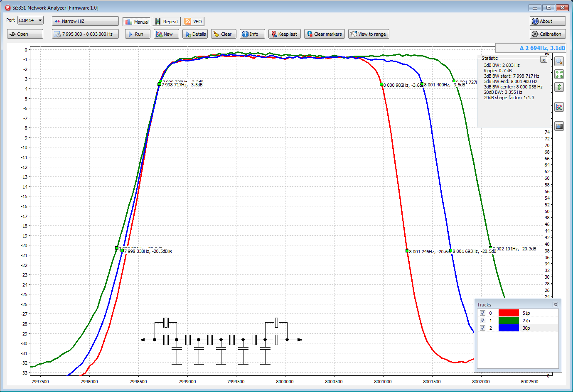Image resolution: width=573 pixels, height=392 pixels.
Task: Toggle track 1 (27p) visibility checkbox
Action: pos(482,321)
